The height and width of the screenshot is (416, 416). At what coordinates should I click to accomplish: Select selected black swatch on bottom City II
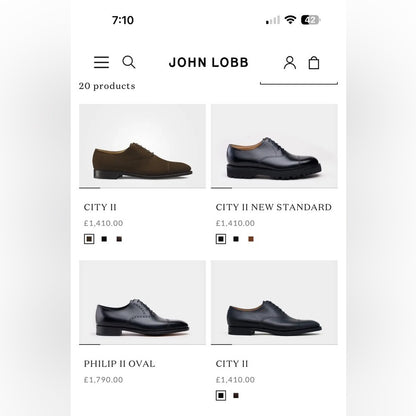tap(221, 396)
